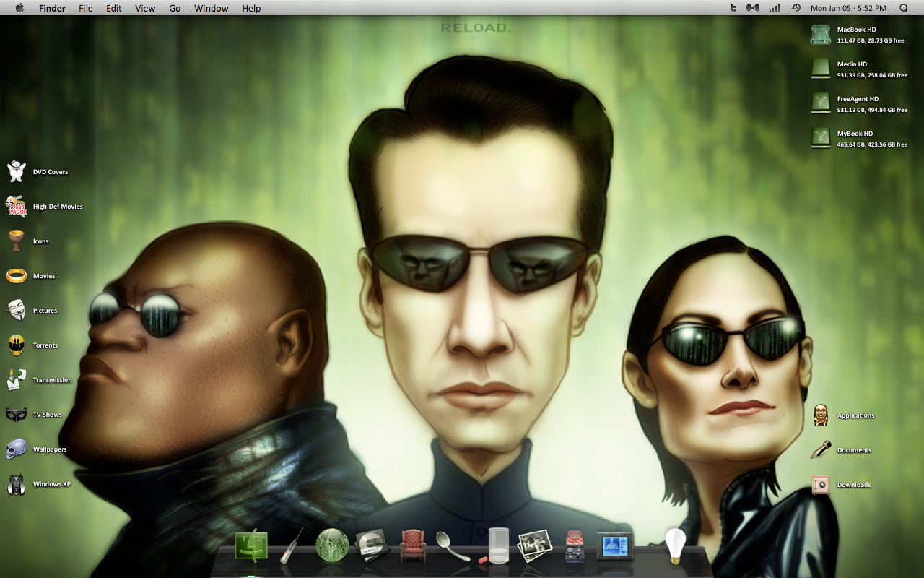Click the photo stack Dock icon

click(535, 546)
